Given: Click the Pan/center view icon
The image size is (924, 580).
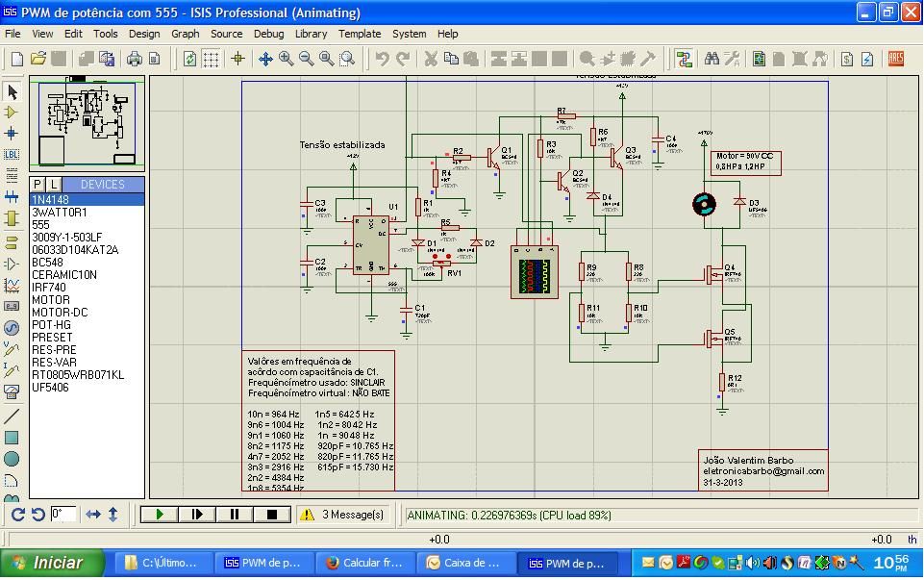Looking at the screenshot, I should (265, 59).
